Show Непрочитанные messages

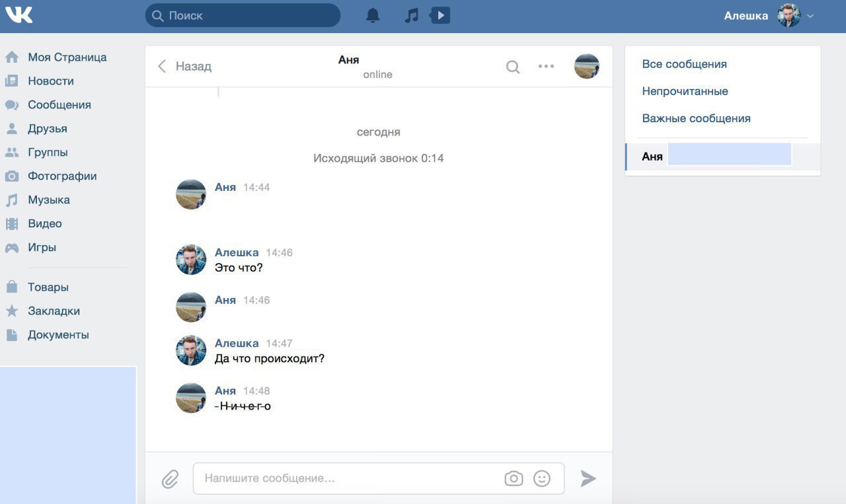point(685,91)
